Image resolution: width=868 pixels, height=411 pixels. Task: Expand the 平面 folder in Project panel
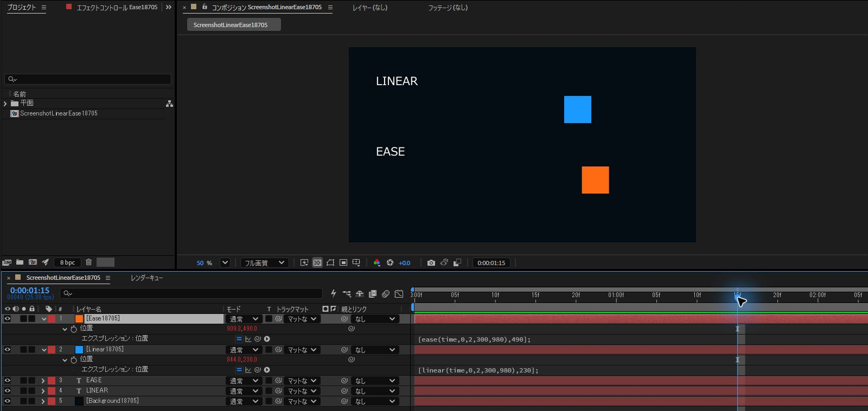(5, 104)
